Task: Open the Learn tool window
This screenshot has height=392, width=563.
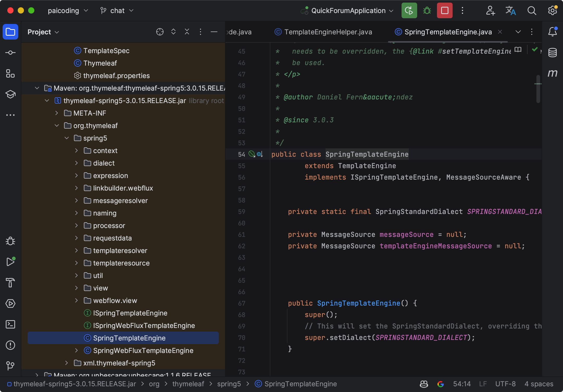Action: [x=10, y=94]
